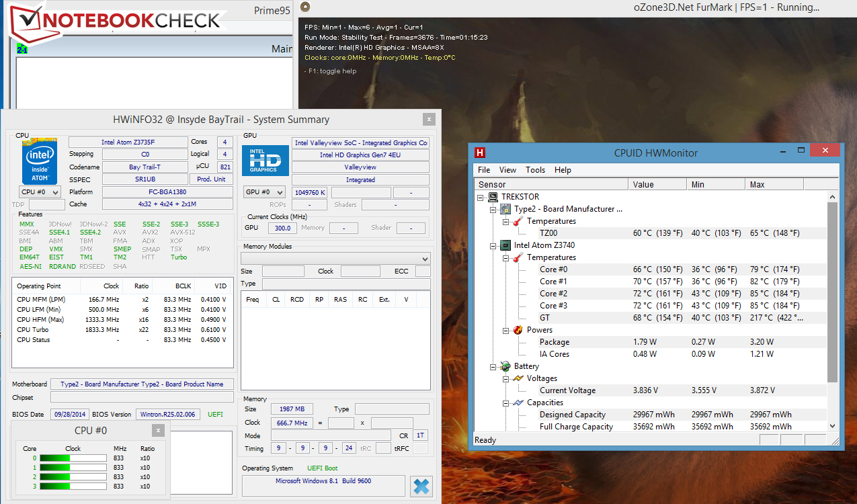Select the Designed Capacity row
Viewport: 857px width, 504px height.
click(651, 415)
